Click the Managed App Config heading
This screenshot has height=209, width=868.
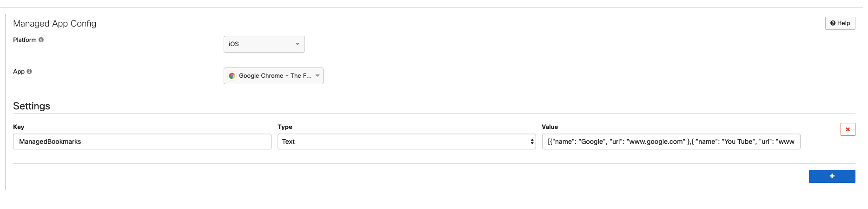pos(55,24)
